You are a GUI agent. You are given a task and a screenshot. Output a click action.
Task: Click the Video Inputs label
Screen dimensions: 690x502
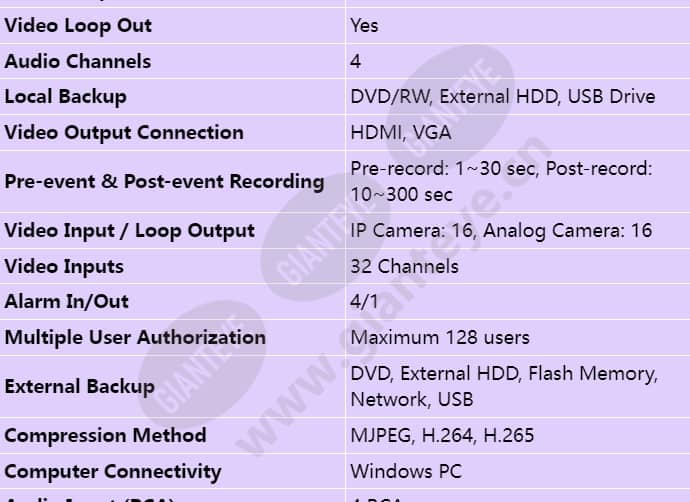64,267
